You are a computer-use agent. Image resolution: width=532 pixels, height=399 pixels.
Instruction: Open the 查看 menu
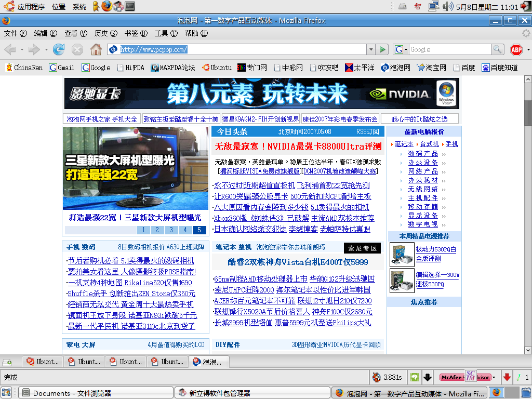76,33
